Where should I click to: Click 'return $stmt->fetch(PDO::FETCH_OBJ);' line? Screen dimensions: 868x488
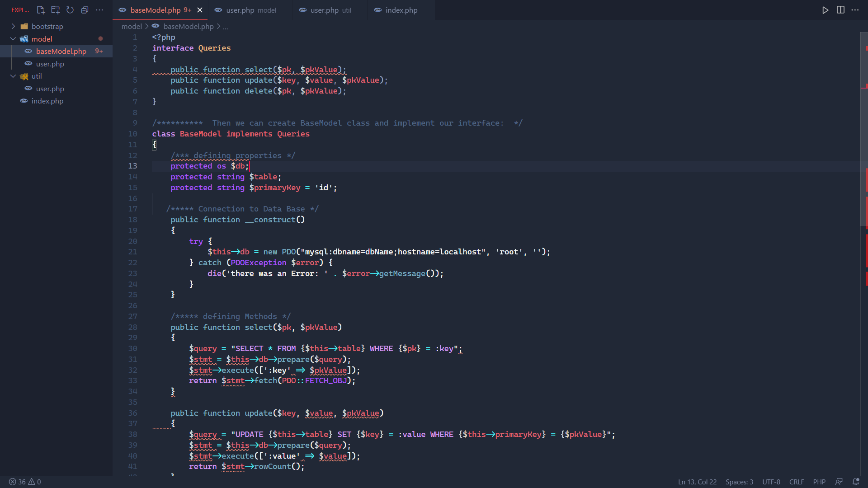pyautogui.click(x=272, y=380)
